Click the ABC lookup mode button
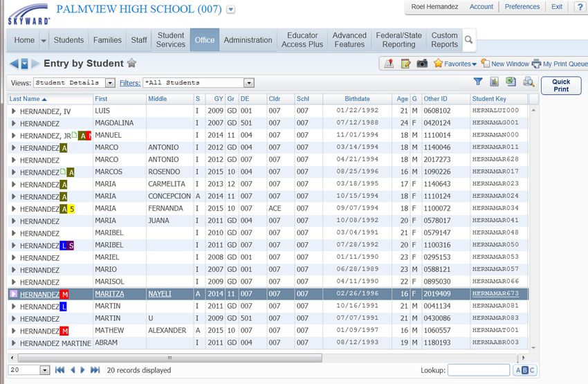 [524, 370]
